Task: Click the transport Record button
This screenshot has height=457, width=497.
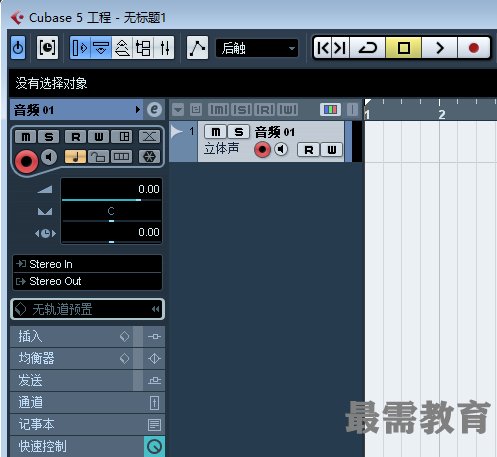Action: 474,48
